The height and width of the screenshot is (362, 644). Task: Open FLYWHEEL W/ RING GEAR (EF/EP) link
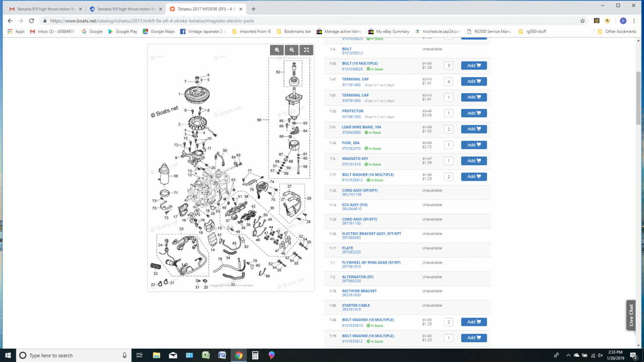click(371, 262)
